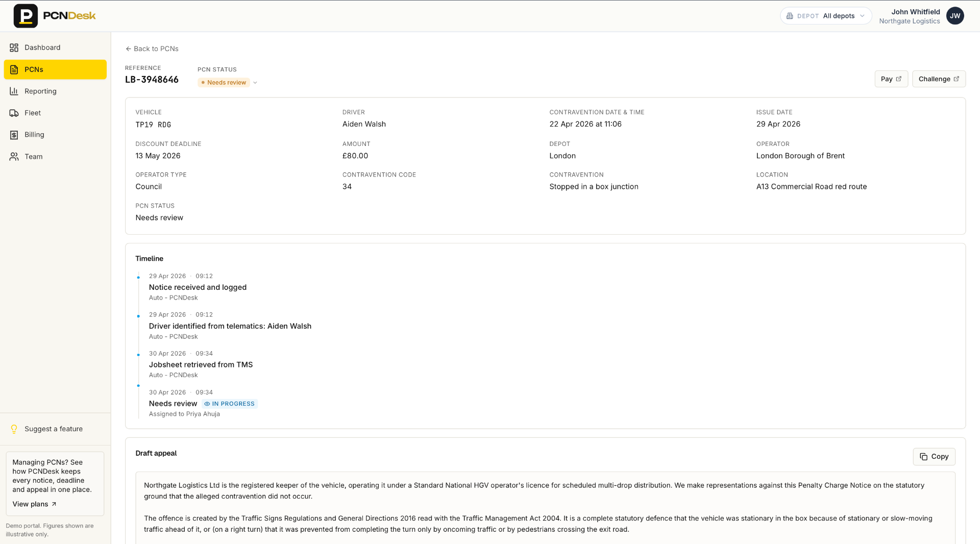Go to the Fleet page
This screenshot has width=980, height=544.
click(x=55, y=113)
